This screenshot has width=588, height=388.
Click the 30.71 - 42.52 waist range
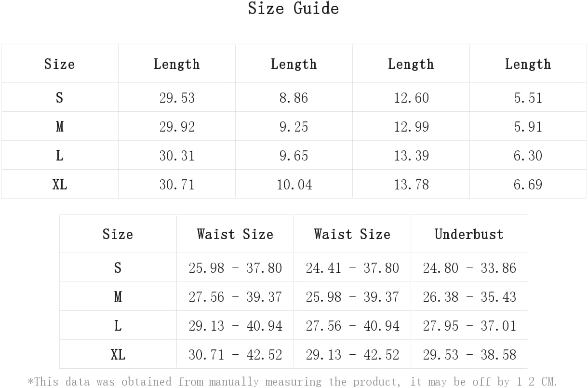[x=235, y=355]
